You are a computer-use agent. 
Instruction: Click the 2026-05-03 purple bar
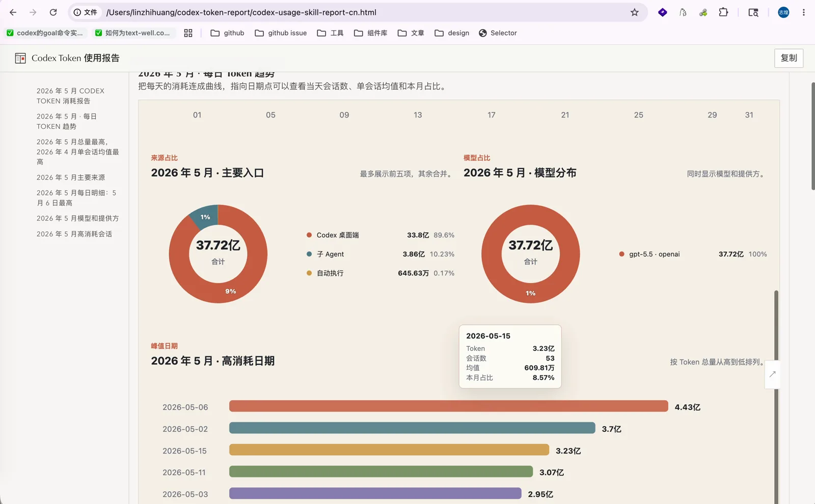[x=375, y=493]
